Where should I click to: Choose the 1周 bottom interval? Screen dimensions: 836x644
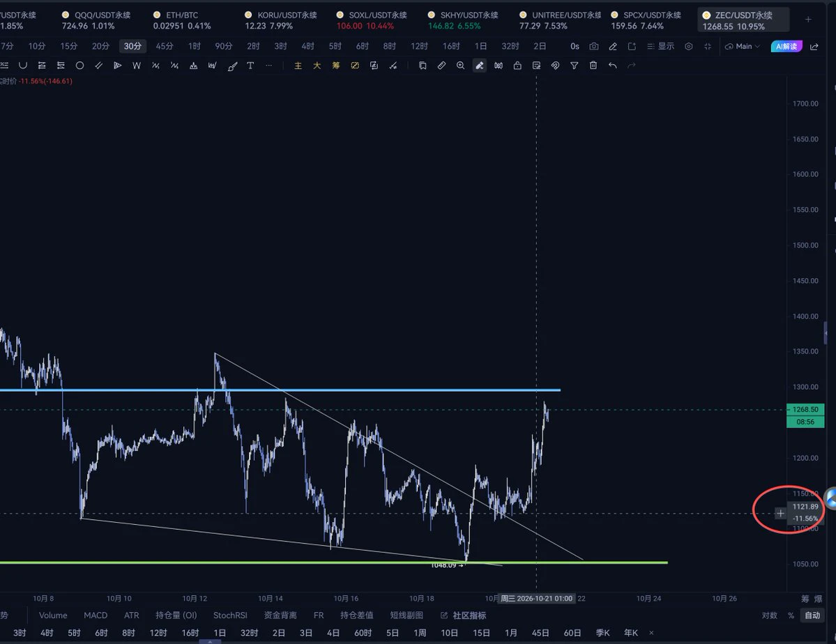tap(420, 633)
